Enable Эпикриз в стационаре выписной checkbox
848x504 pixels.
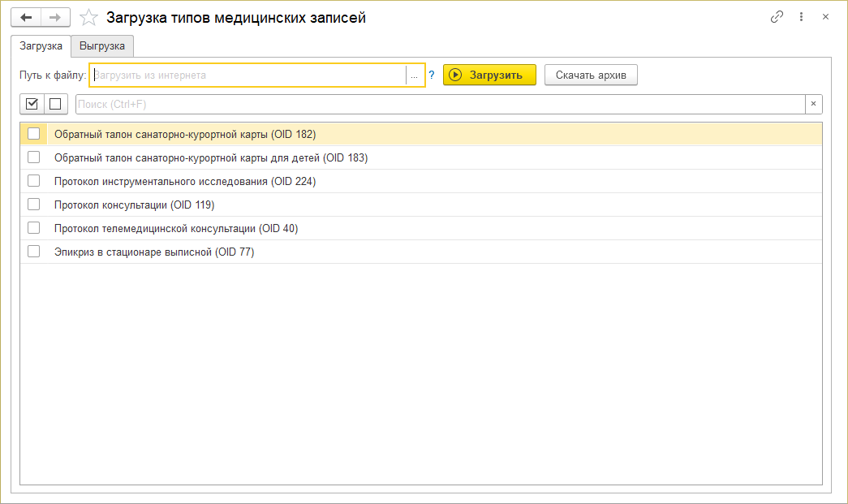(33, 252)
